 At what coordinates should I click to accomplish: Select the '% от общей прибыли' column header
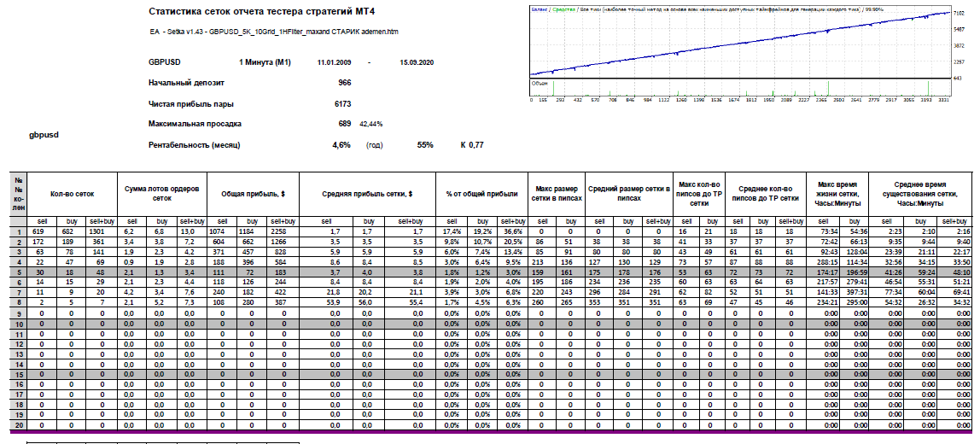[x=481, y=194]
